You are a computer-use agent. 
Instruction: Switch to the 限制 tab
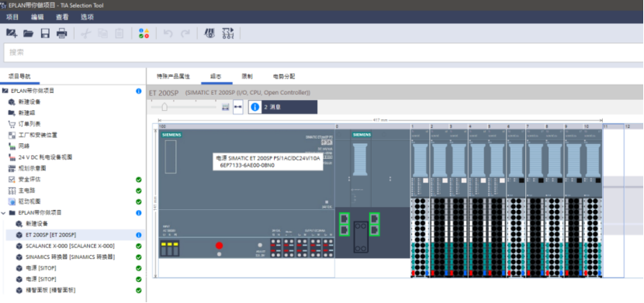248,77
